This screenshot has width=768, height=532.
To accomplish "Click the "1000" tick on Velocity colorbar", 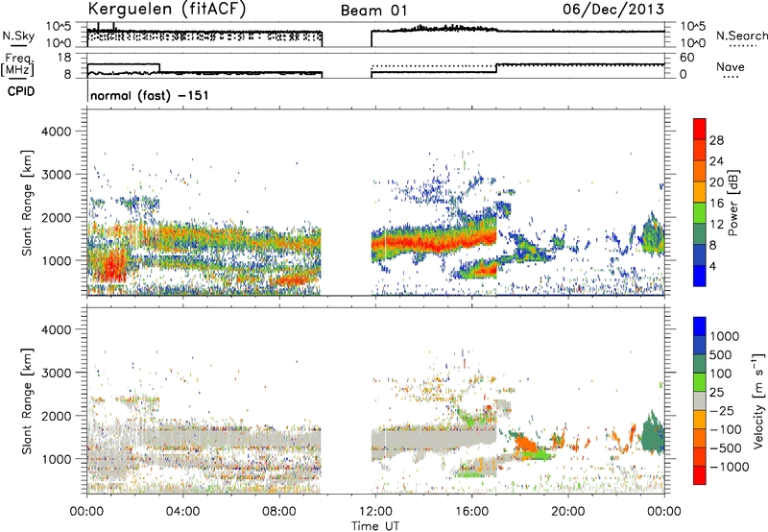I will click(x=725, y=336).
